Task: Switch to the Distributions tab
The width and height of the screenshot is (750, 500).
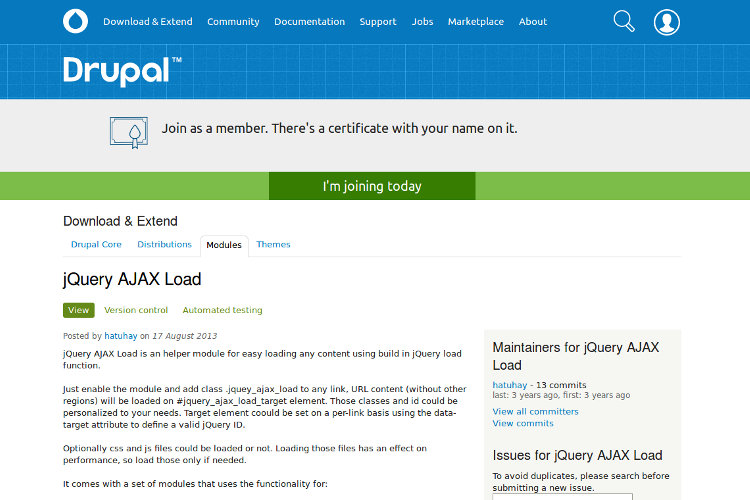Action: [165, 244]
